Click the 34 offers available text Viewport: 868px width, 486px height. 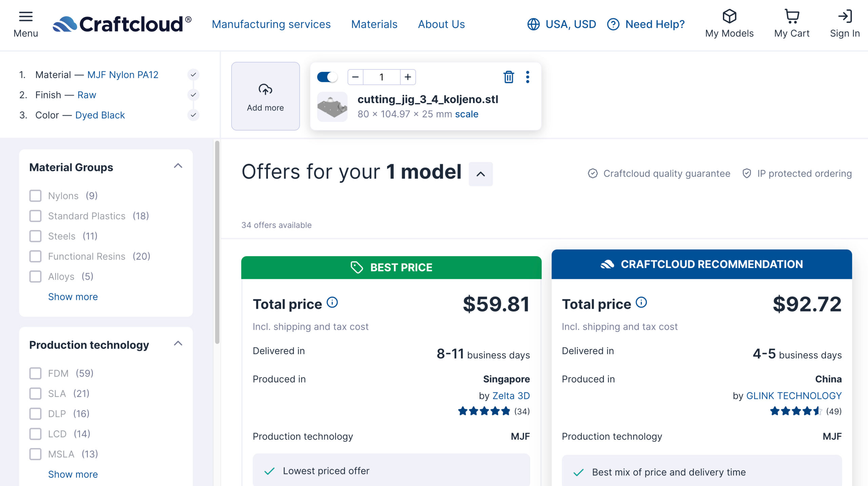point(276,225)
